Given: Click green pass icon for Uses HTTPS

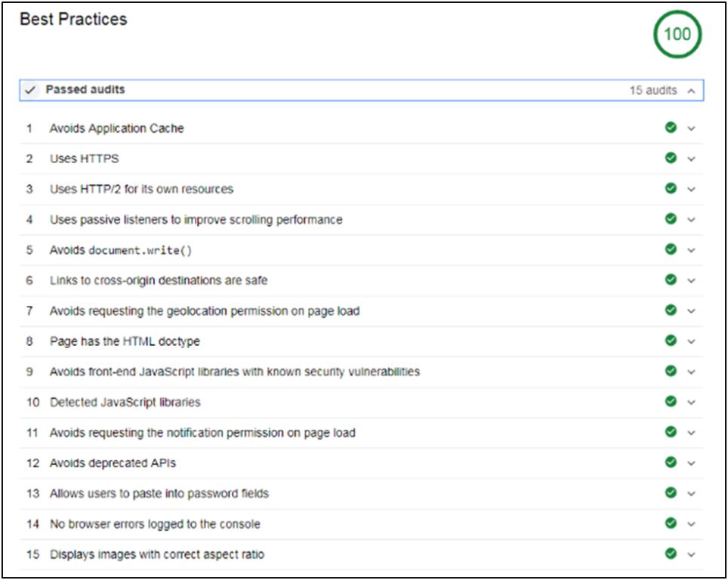Looking at the screenshot, I should [x=671, y=158].
